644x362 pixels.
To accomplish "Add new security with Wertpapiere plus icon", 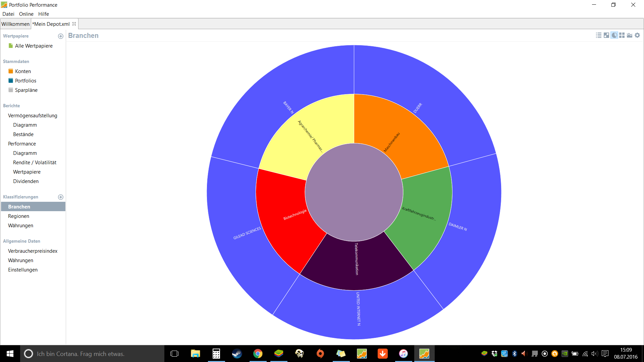I will pyautogui.click(x=61, y=36).
